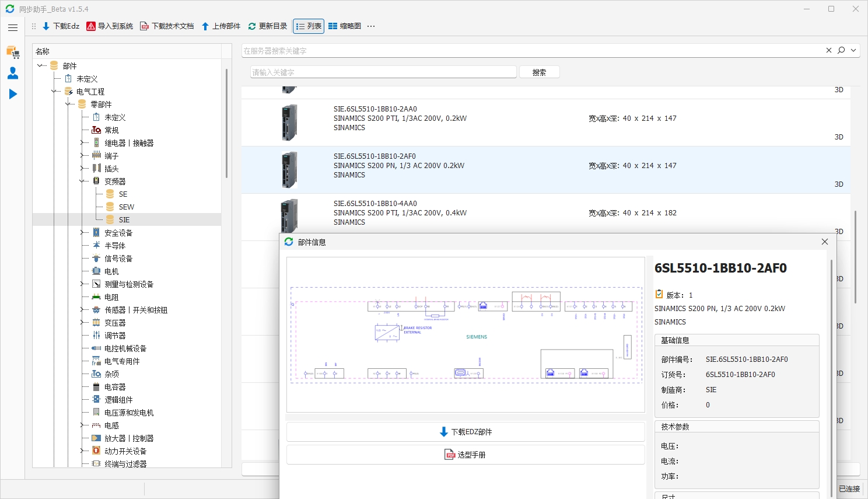The height and width of the screenshot is (499, 868).
Task: Expand the 继电器 | 接触器 node
Action: tap(82, 142)
